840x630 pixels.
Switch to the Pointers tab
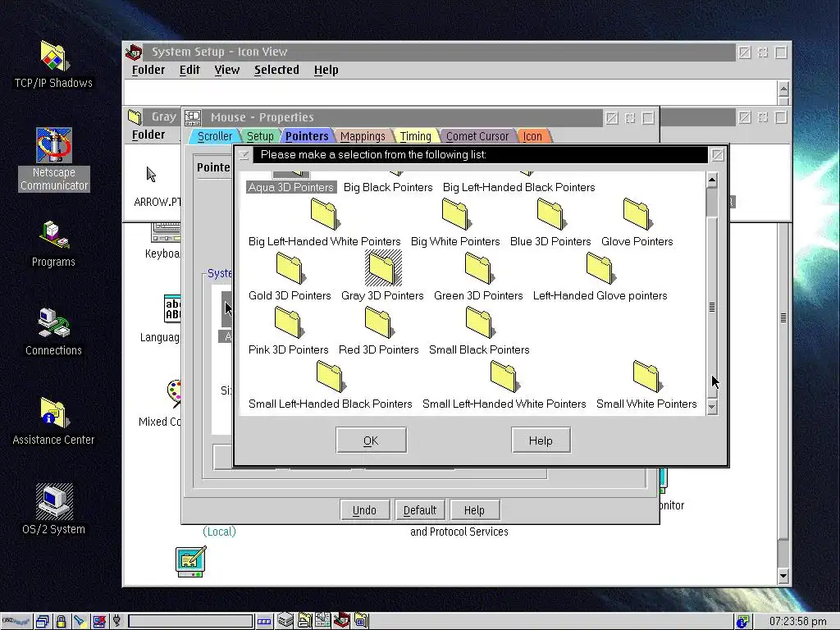(x=307, y=136)
